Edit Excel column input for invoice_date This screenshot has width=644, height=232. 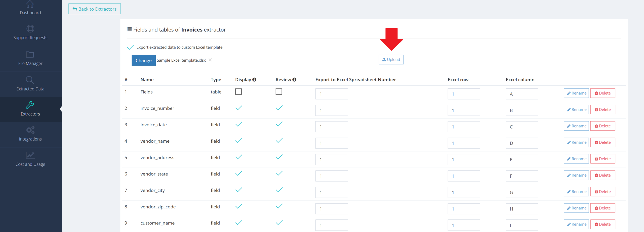coord(522,127)
